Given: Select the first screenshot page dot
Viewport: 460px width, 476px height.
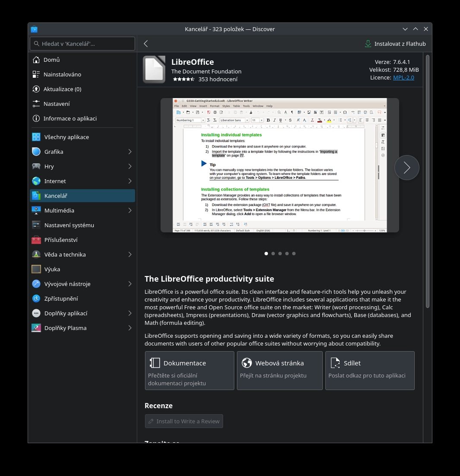Looking at the screenshot, I should point(266,254).
